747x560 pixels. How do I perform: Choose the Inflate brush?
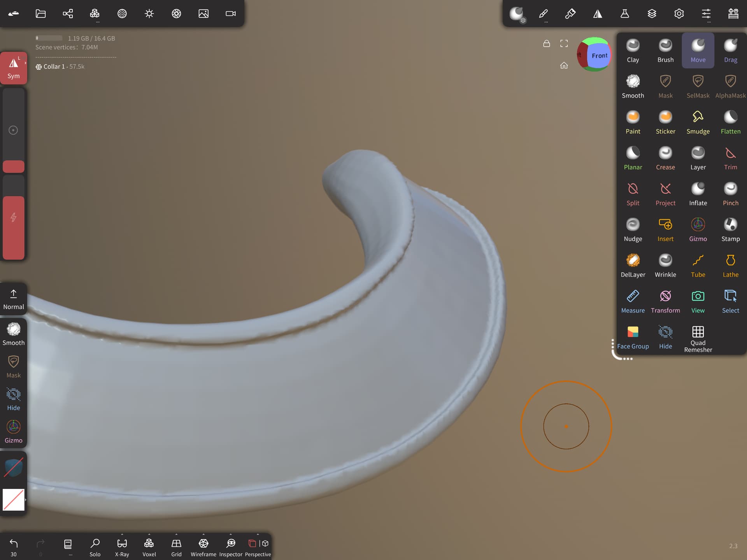coord(698,194)
